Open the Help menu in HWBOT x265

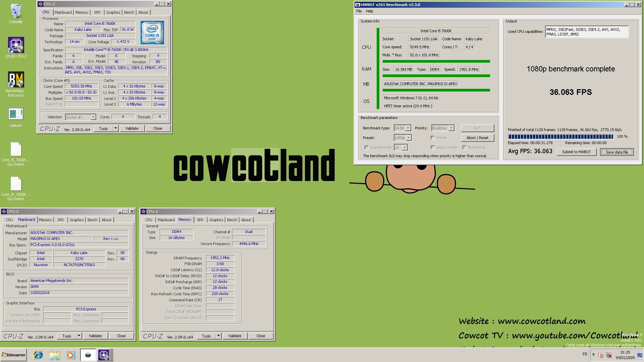(369, 11)
